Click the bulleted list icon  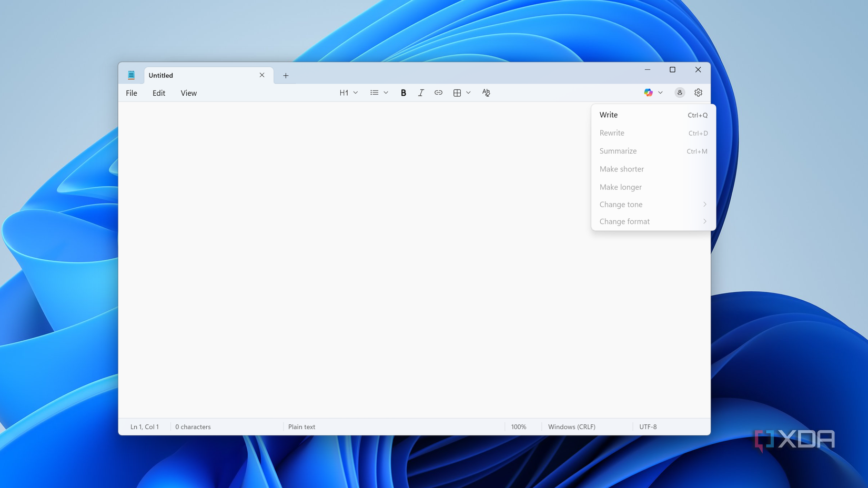coord(374,92)
